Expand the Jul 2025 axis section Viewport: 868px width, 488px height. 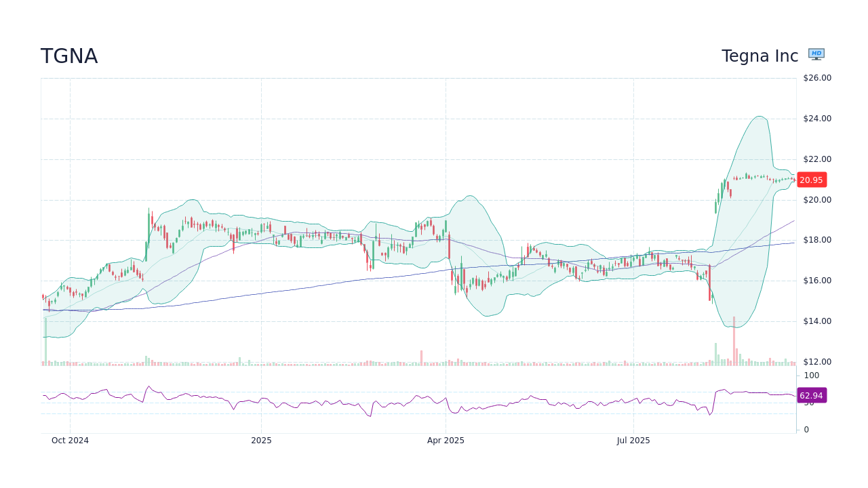tap(633, 440)
